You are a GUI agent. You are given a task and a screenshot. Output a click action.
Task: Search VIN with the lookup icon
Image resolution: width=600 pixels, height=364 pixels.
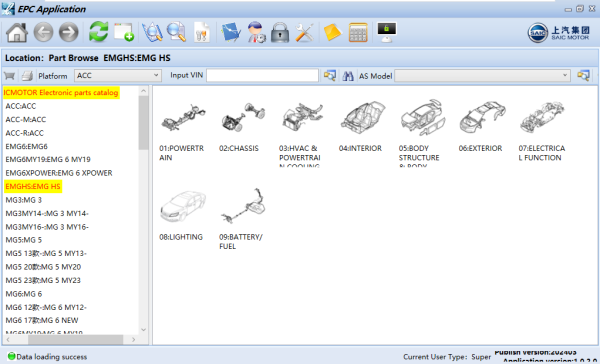[329, 75]
